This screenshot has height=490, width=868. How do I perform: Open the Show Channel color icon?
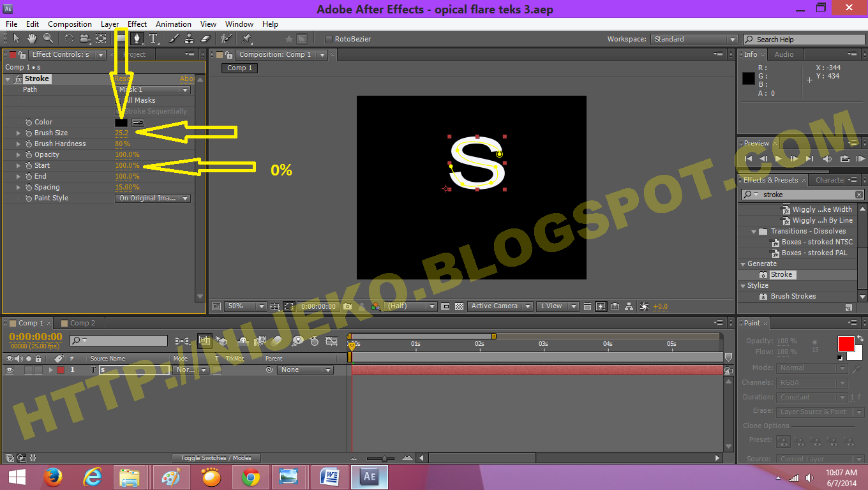pyautogui.click(x=376, y=306)
